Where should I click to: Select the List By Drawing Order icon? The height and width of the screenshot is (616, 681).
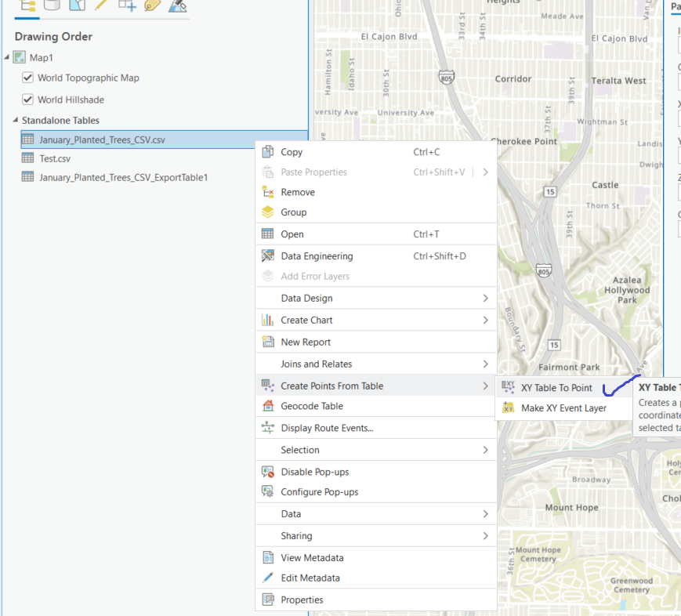click(x=27, y=5)
